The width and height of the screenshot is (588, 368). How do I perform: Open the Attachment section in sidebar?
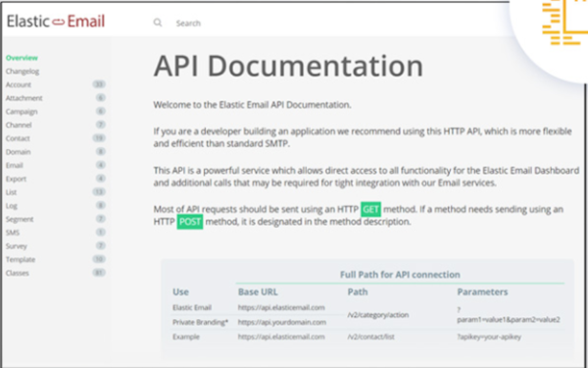tap(24, 98)
